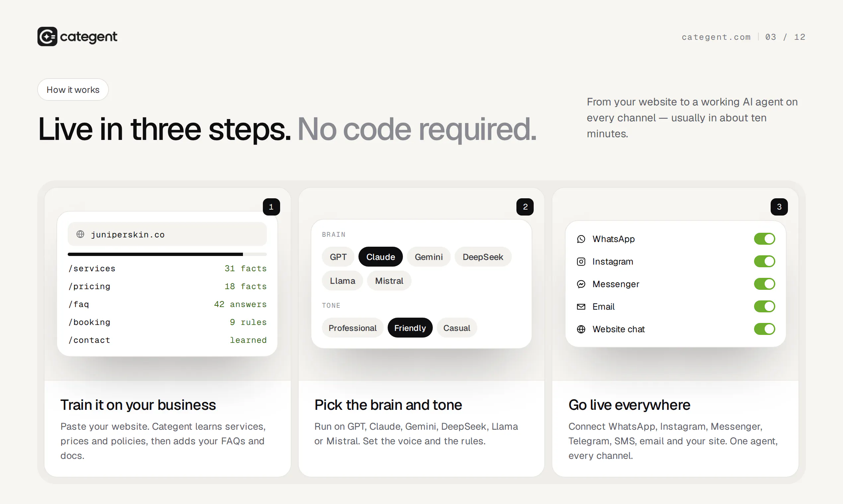The image size is (843, 504).
Task: Click the /faq row
Action: (x=167, y=304)
